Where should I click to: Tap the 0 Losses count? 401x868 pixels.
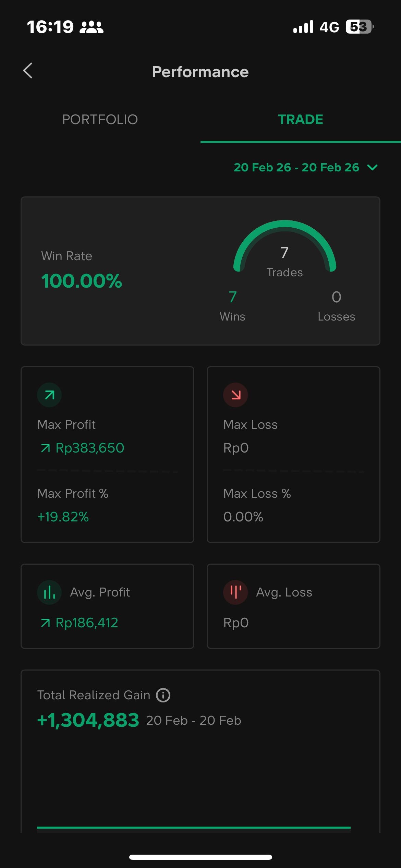[x=336, y=297]
